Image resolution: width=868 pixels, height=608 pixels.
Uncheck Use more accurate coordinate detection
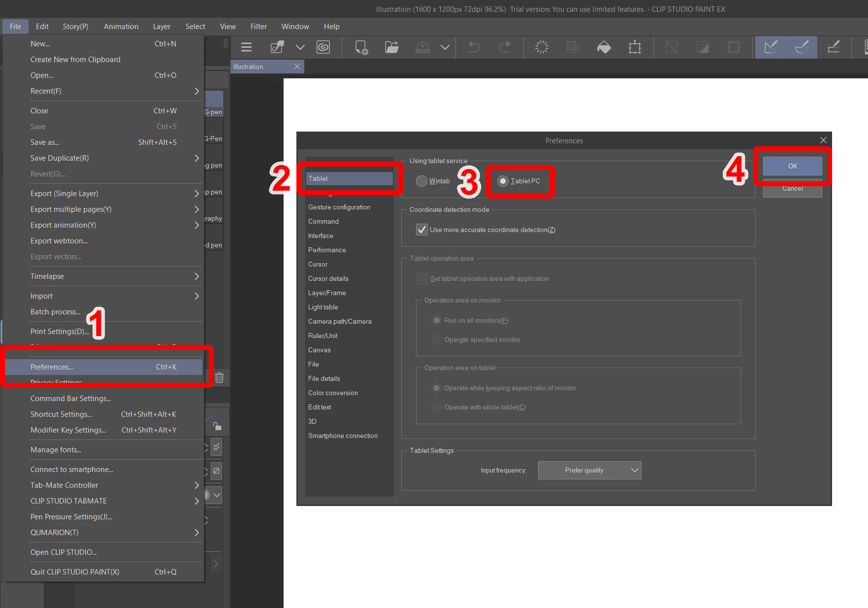[422, 230]
